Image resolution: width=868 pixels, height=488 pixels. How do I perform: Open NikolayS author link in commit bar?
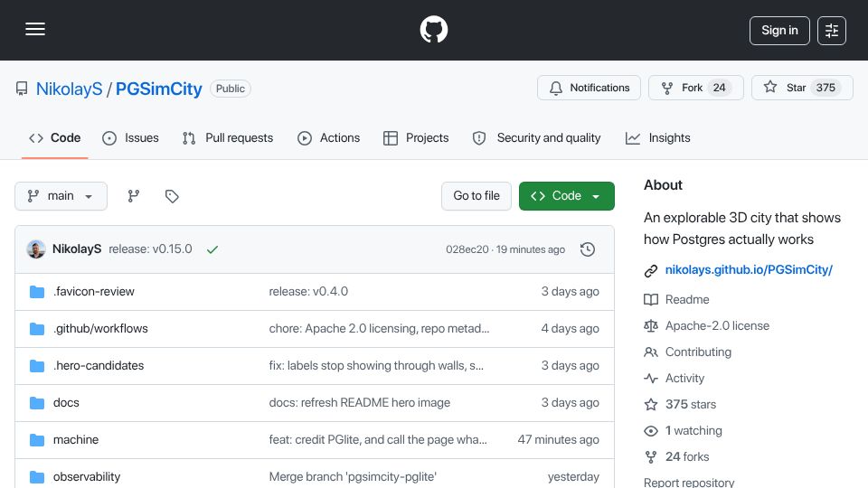pos(77,249)
